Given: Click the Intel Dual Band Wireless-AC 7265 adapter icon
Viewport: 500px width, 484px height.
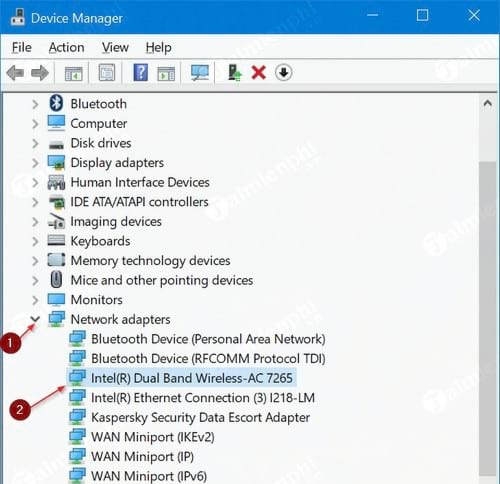Looking at the screenshot, I should coord(77,378).
